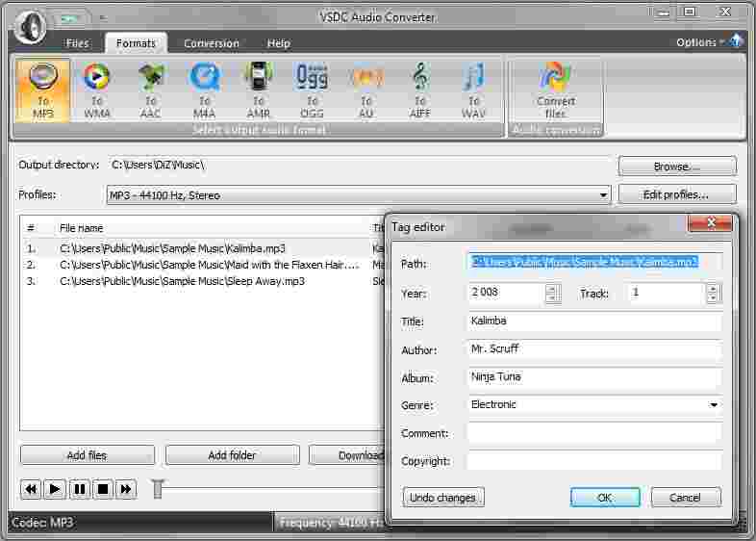Select the Maid with the Flaxen Hair row
Image resolution: width=756 pixels, height=541 pixels.
(x=203, y=265)
